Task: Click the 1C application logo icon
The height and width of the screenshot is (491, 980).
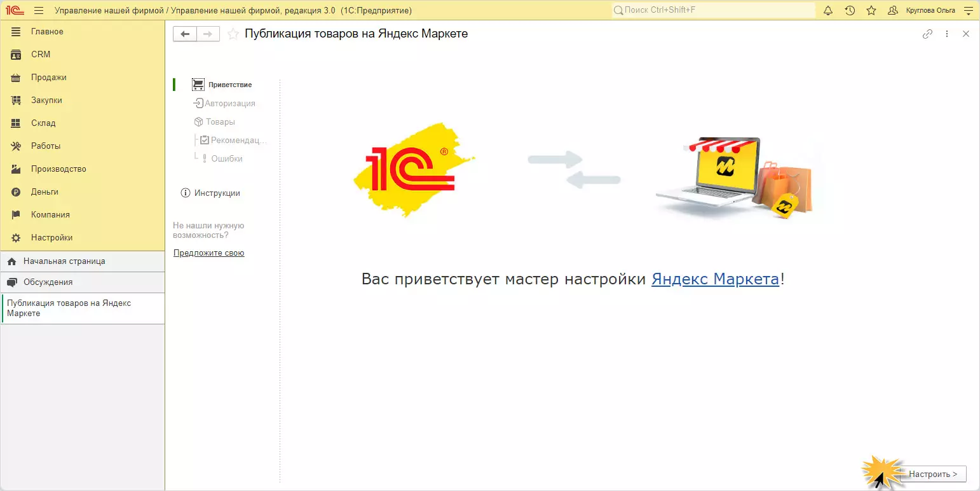Action: tap(15, 10)
